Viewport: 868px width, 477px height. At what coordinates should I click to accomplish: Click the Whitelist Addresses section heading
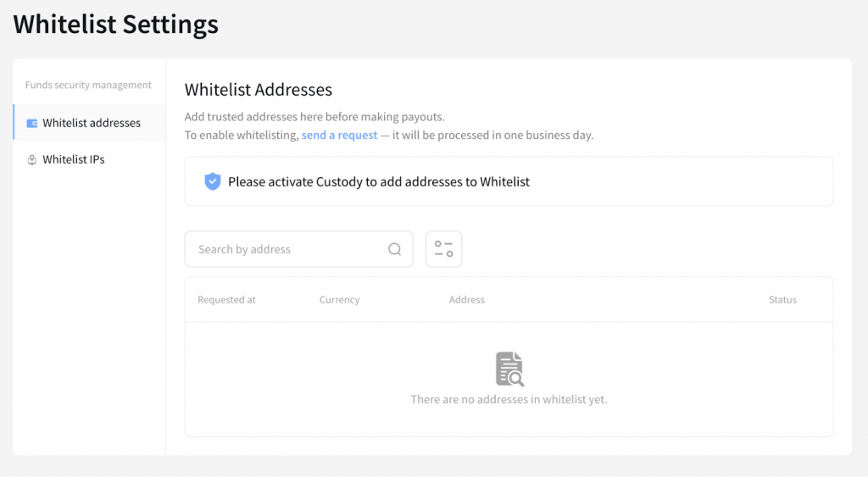(x=259, y=90)
